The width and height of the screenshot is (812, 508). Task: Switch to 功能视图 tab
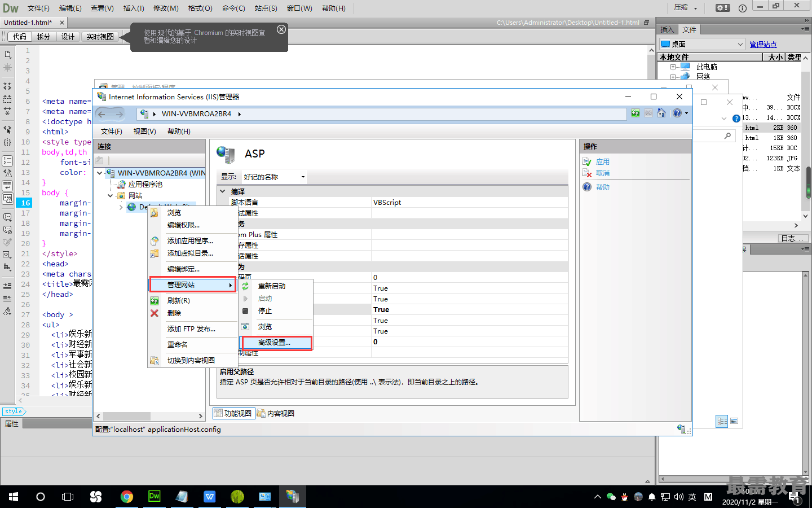tap(233, 413)
